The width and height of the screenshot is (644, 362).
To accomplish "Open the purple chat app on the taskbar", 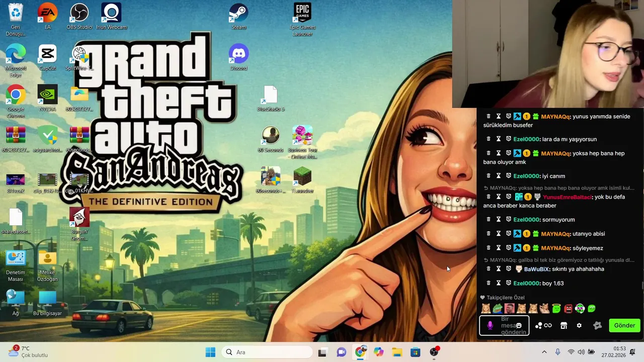I will (x=341, y=352).
